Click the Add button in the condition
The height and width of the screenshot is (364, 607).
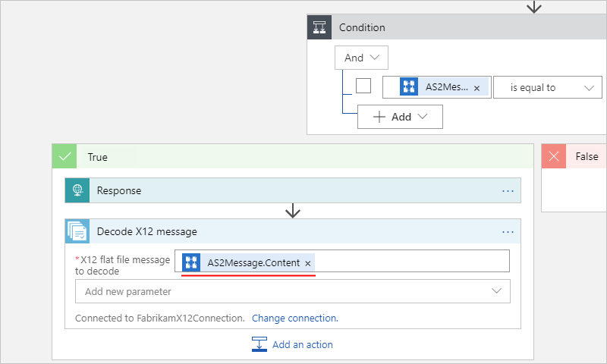tap(400, 117)
